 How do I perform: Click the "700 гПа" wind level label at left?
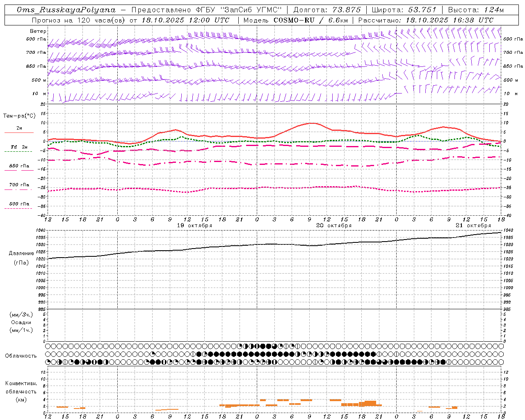click(x=36, y=52)
